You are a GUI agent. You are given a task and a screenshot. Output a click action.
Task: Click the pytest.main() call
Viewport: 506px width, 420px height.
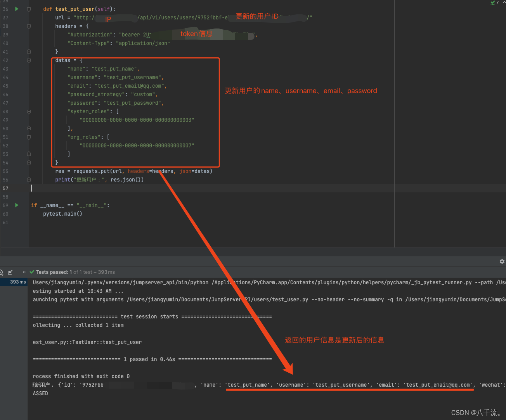click(62, 214)
